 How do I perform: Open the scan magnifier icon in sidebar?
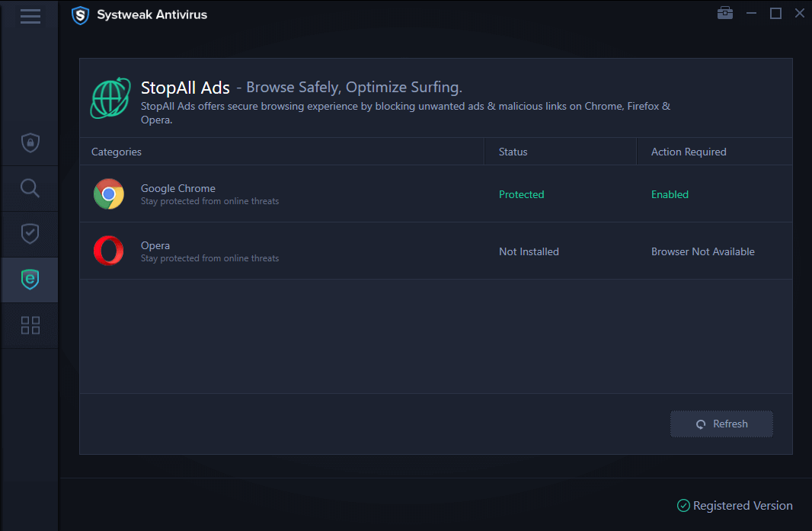[30, 188]
